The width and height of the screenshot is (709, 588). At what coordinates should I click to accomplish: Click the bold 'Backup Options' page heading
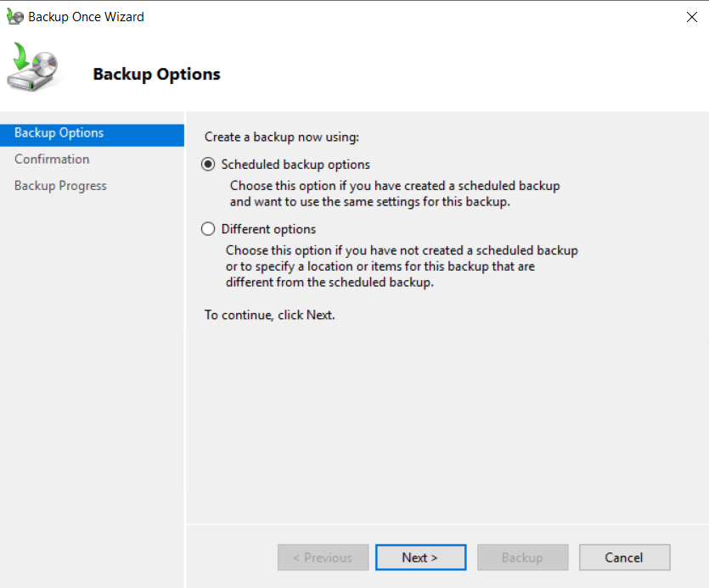[156, 75]
